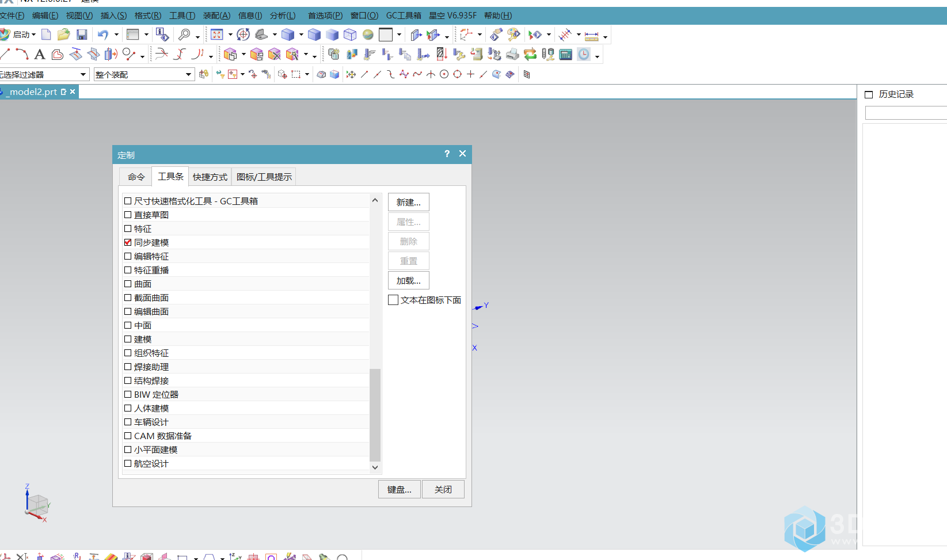Click the 新建... button
The width and height of the screenshot is (947, 560).
(x=409, y=202)
